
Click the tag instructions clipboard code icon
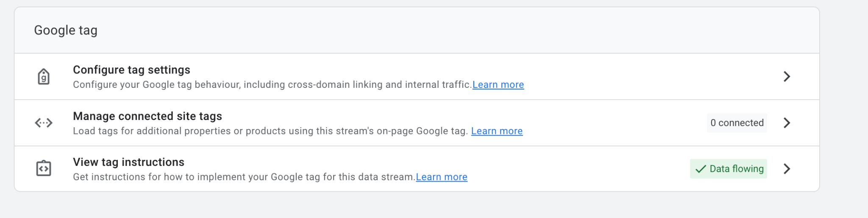44,168
